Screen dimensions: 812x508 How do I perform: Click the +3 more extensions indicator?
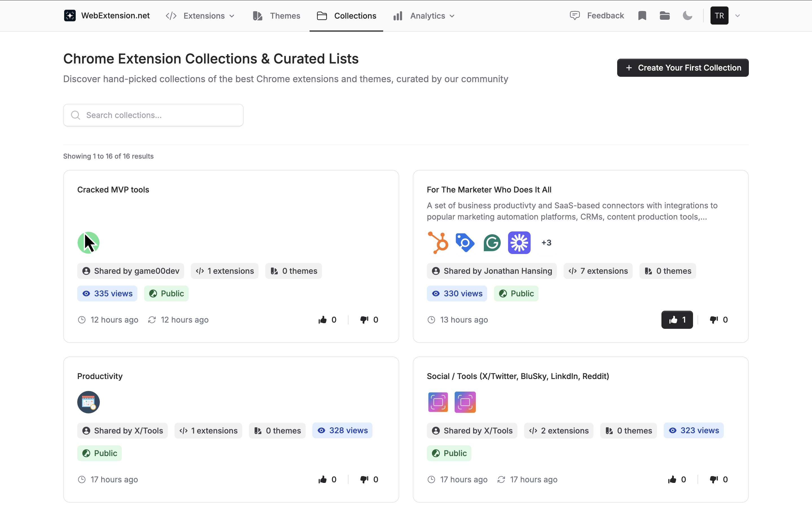click(x=546, y=242)
